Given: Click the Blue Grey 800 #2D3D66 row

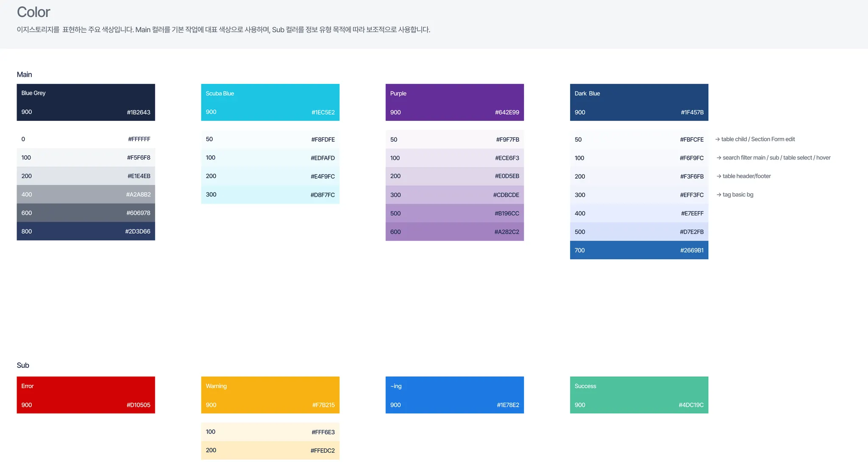Looking at the screenshot, I should 86,231.
